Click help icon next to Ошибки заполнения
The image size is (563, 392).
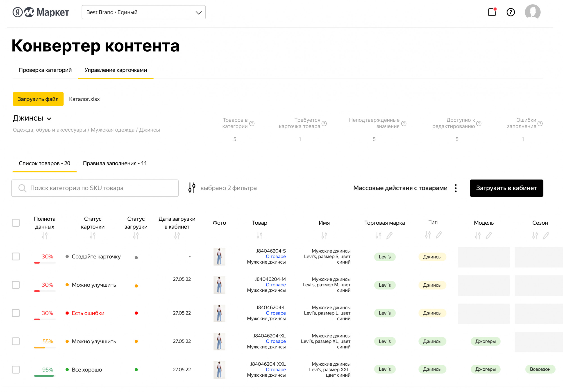click(540, 123)
